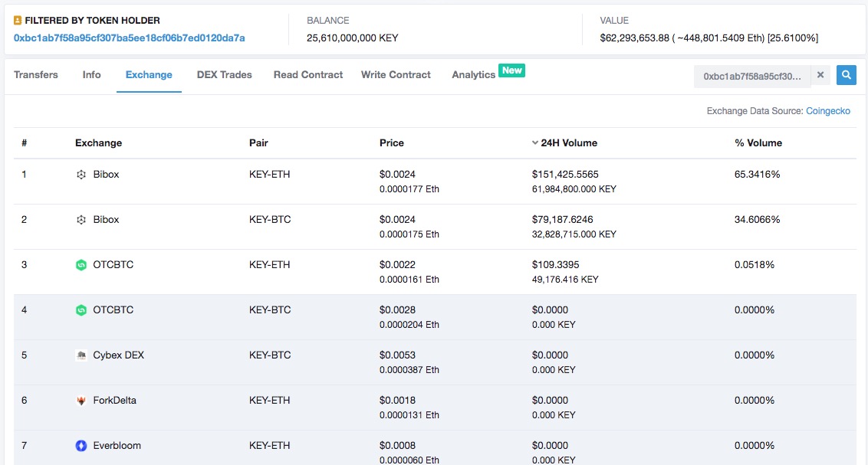The image size is (868, 465).
Task: Click price $0.0018 for ForkDelta
Action: pos(397,401)
